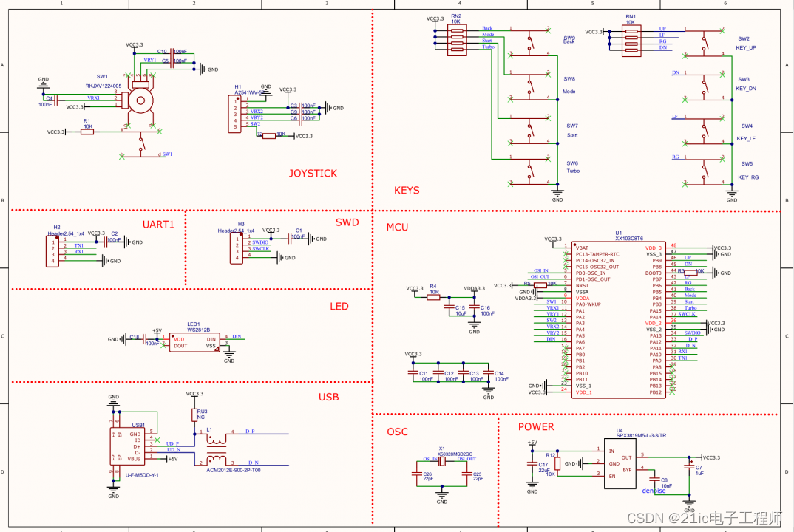Select the WS2812B LED component
The height and width of the screenshot is (532, 794).
coord(196,341)
